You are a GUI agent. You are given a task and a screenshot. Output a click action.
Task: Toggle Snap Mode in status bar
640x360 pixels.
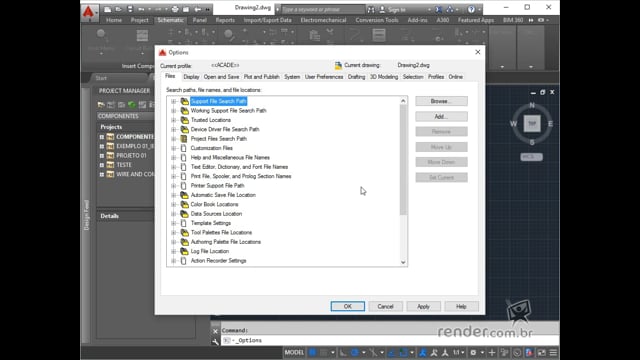click(324, 353)
